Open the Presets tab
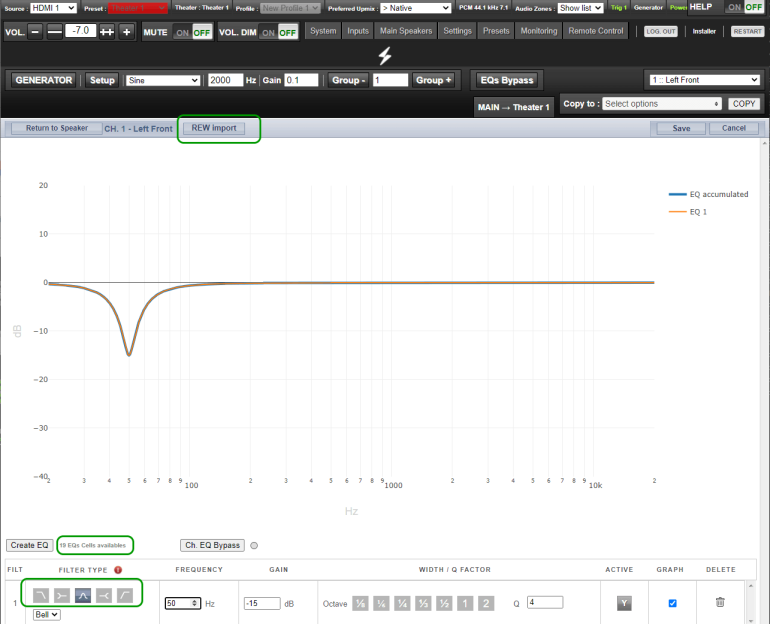This screenshot has width=770, height=624. [x=496, y=30]
